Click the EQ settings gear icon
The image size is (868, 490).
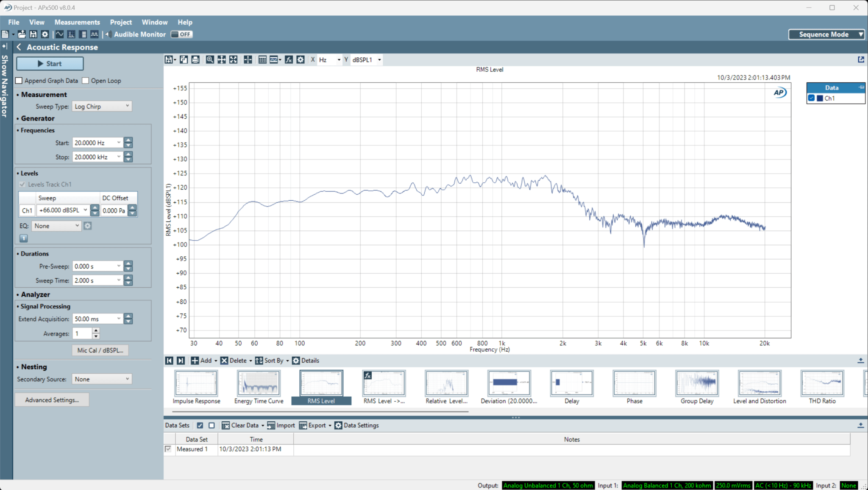87,226
